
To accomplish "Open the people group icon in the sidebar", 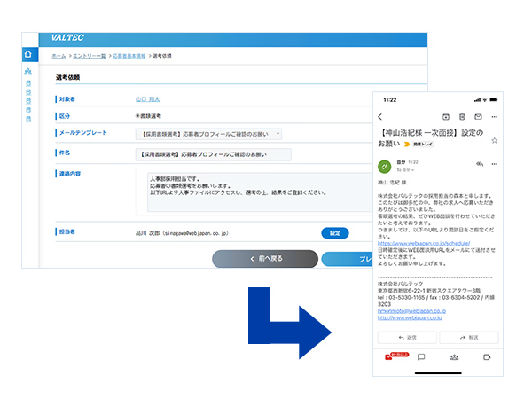I will point(28,71).
